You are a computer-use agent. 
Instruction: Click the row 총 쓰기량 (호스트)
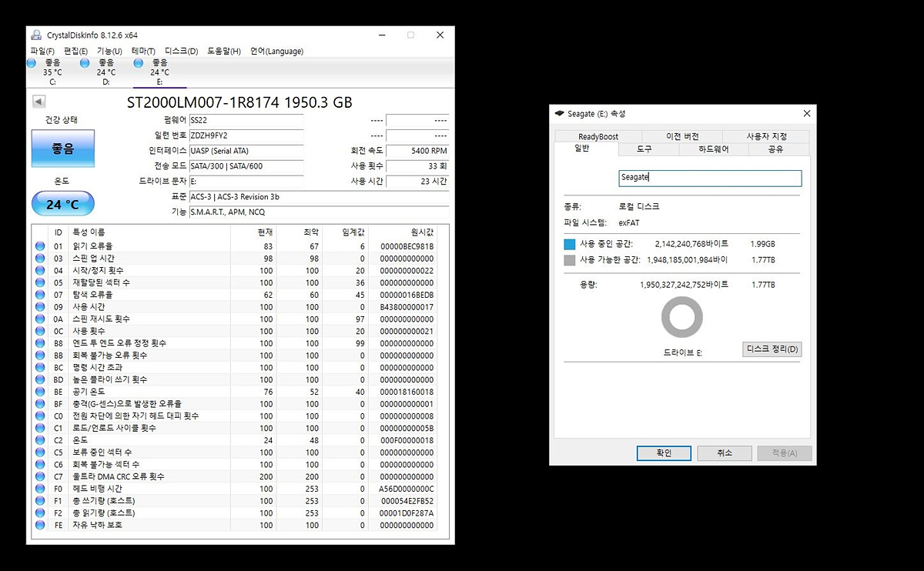(235, 501)
